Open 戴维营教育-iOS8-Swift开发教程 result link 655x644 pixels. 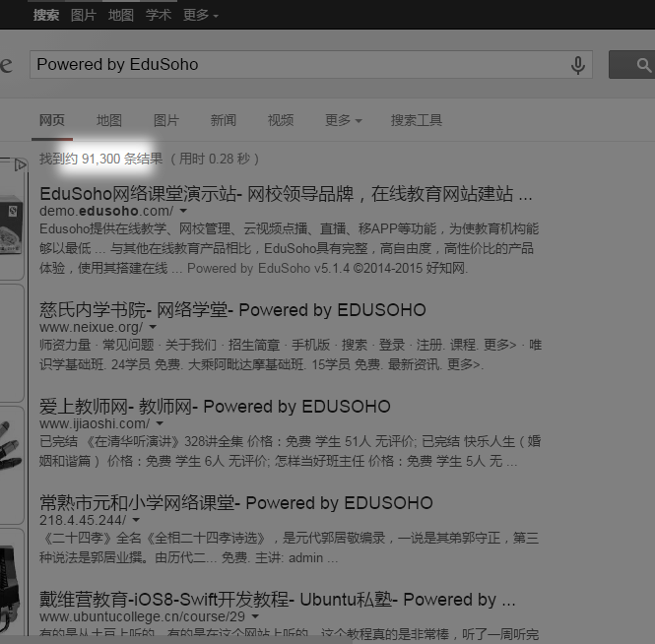278,600
